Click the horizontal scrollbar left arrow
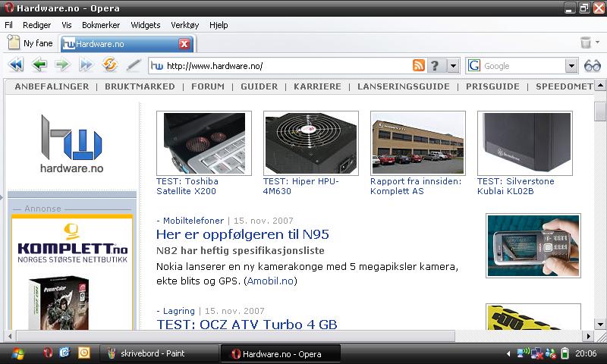Screen dimensions: 607x364 (x=10, y=336)
